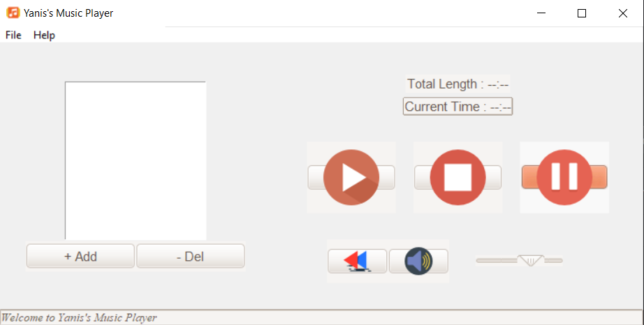Click the Current Time label
The width and height of the screenshot is (644, 325).
point(458,107)
